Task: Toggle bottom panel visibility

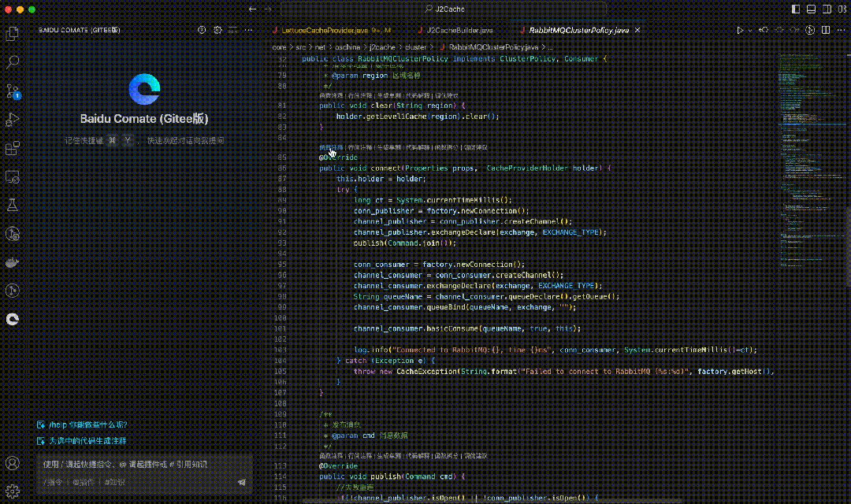Action: pyautogui.click(x=811, y=9)
